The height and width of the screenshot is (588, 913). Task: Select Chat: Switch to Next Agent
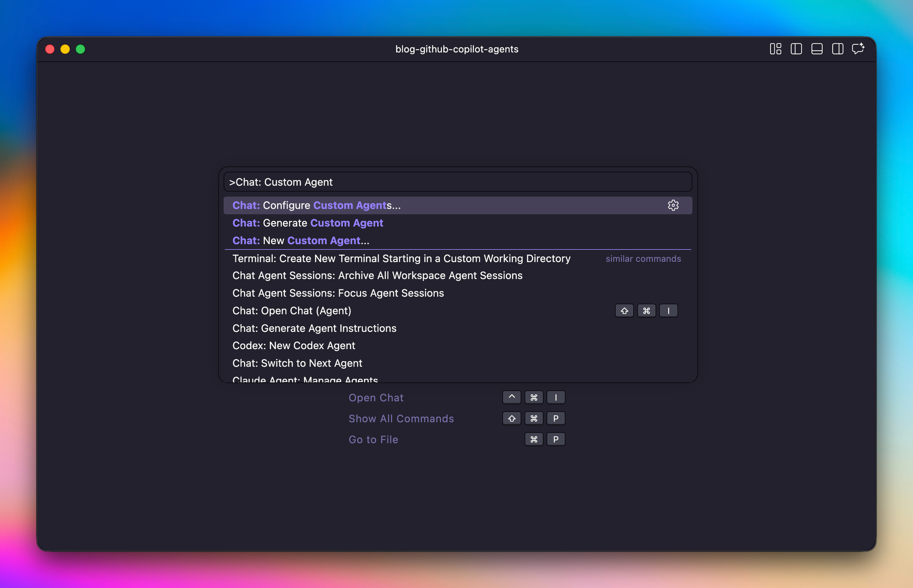click(297, 363)
